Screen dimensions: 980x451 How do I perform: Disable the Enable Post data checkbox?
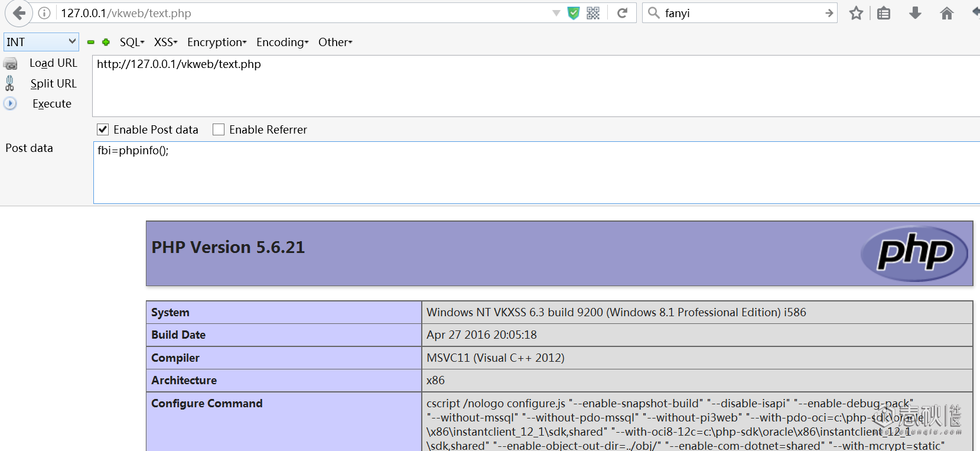pyautogui.click(x=103, y=129)
